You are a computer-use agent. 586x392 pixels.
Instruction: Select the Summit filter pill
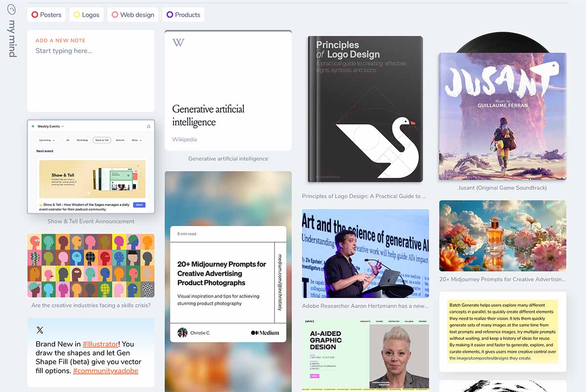pyautogui.click(x=120, y=140)
